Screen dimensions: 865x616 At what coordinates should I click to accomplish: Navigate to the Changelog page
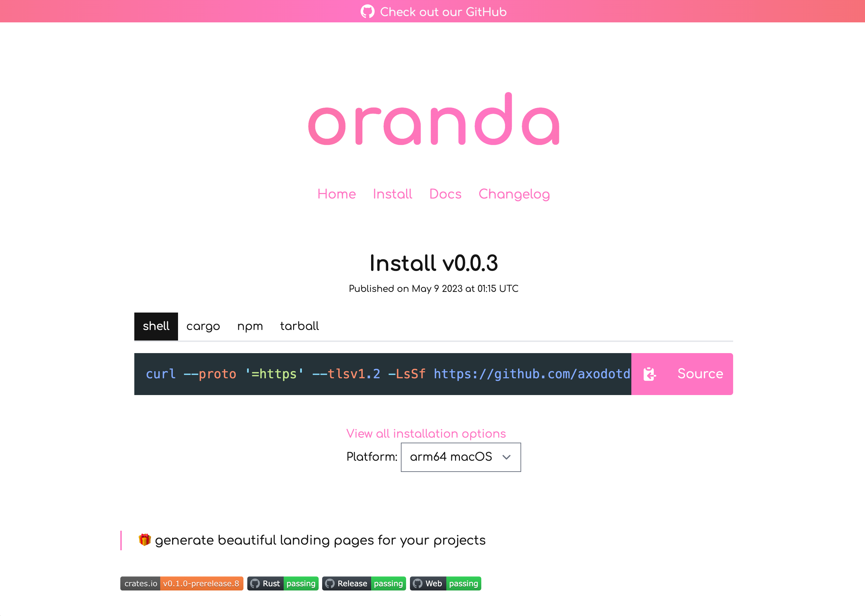click(x=514, y=193)
